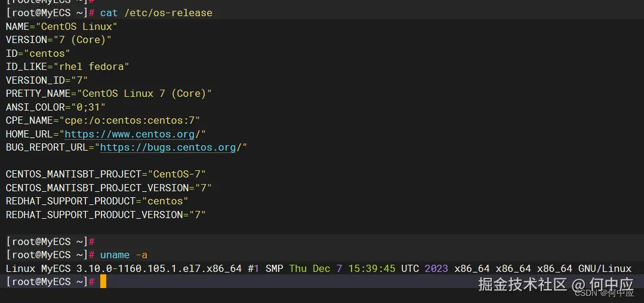644x303 pixels.
Task: Click the CPE_NAME line
Action: [x=103, y=121]
